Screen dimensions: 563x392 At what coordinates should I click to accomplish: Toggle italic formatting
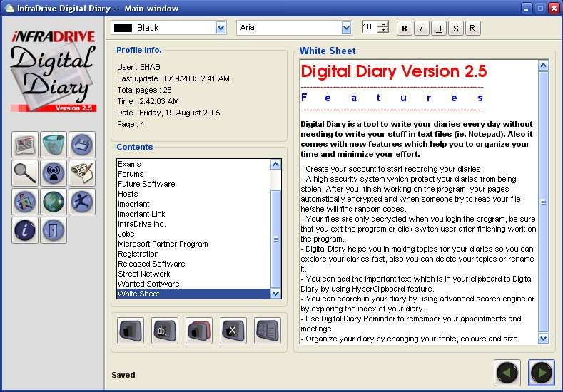point(421,29)
